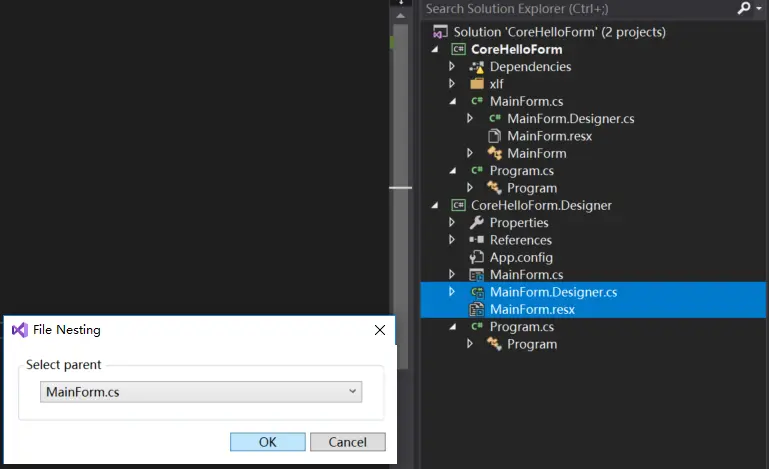The image size is (769, 469).
Task: Expand Program class under CoreHelloForm
Action: pyautogui.click(x=470, y=187)
